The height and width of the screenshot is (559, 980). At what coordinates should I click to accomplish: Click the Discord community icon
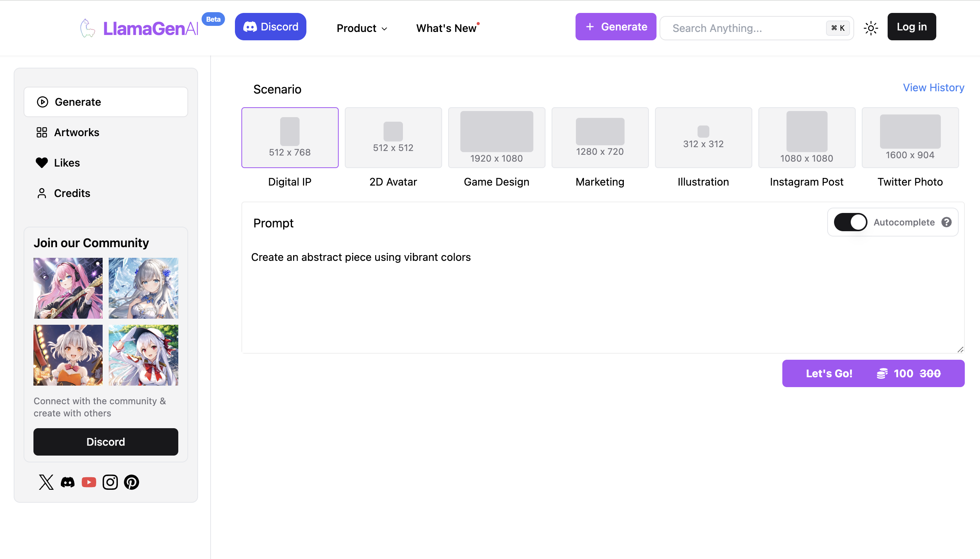pos(67,481)
